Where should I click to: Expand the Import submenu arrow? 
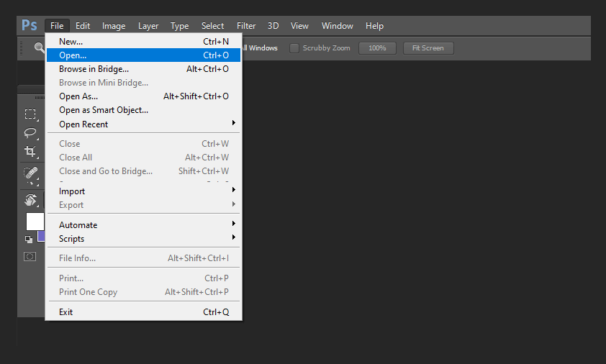coord(233,190)
